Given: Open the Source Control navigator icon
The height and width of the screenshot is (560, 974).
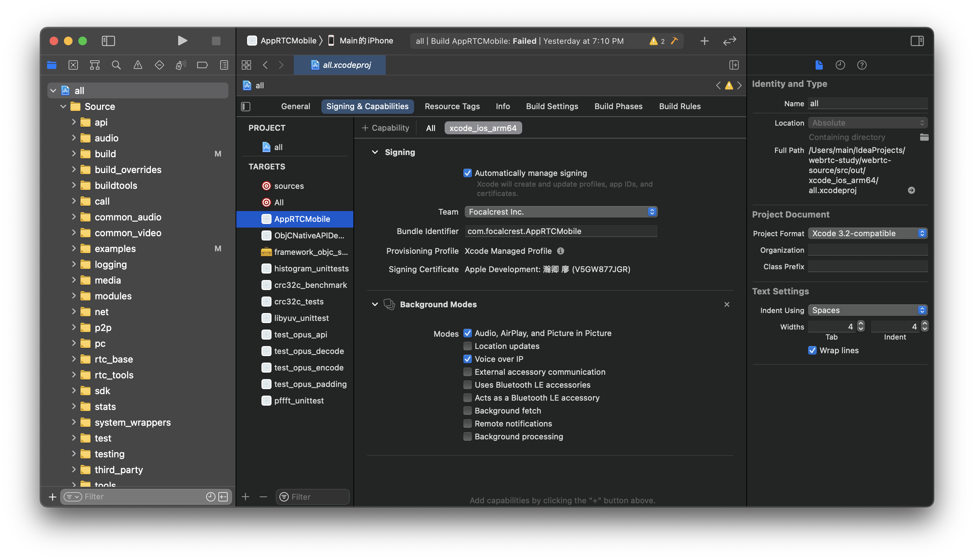Looking at the screenshot, I should pos(73,65).
